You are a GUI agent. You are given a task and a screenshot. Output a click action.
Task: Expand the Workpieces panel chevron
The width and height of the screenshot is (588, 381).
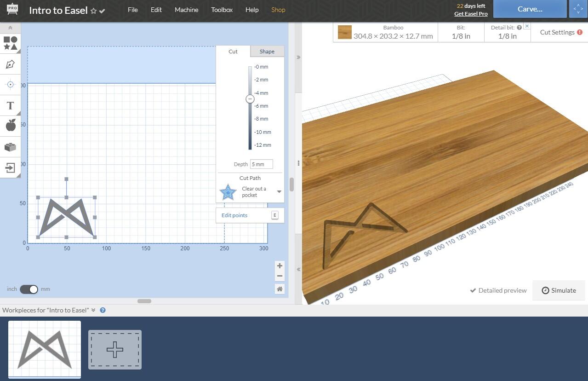click(x=93, y=310)
